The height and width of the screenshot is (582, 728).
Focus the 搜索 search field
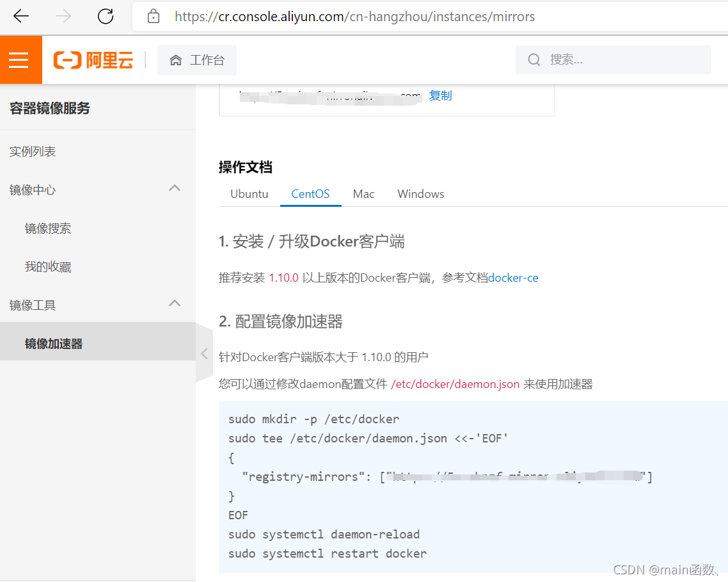tap(613, 60)
